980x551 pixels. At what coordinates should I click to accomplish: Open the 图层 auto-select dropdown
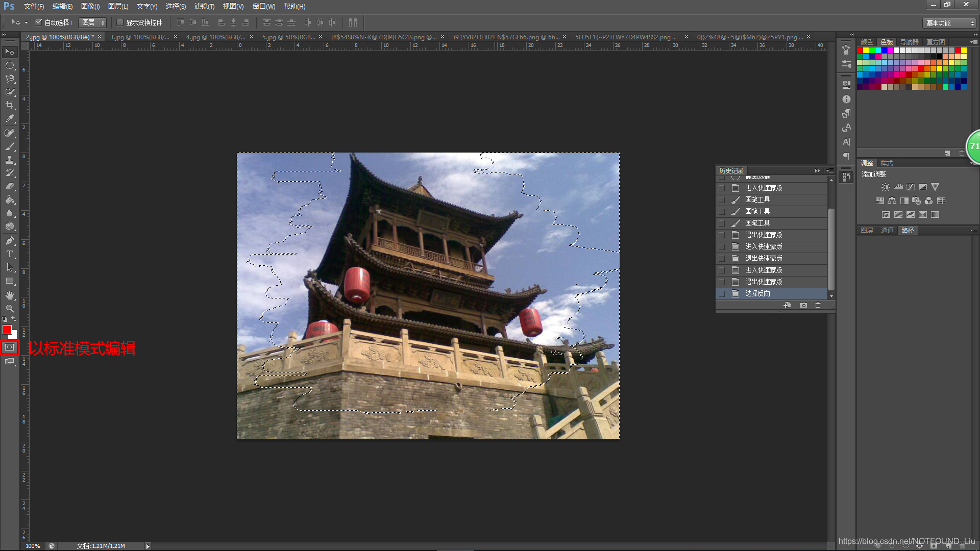coord(92,22)
